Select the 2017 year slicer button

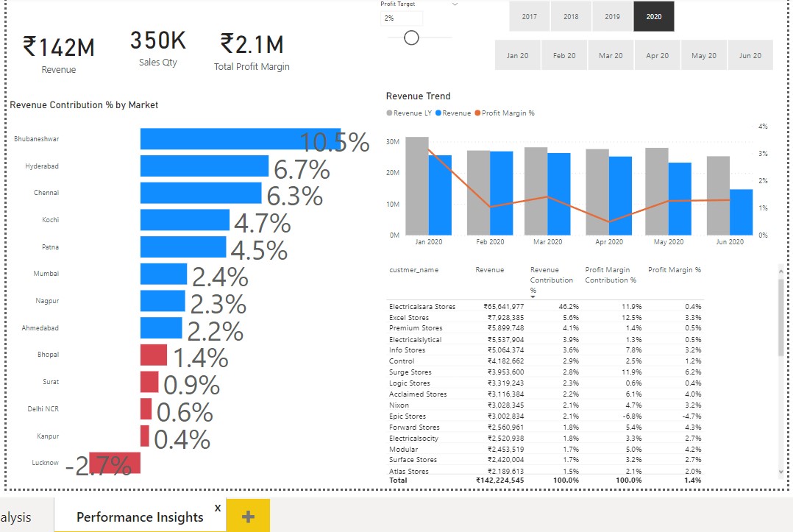[x=530, y=17]
